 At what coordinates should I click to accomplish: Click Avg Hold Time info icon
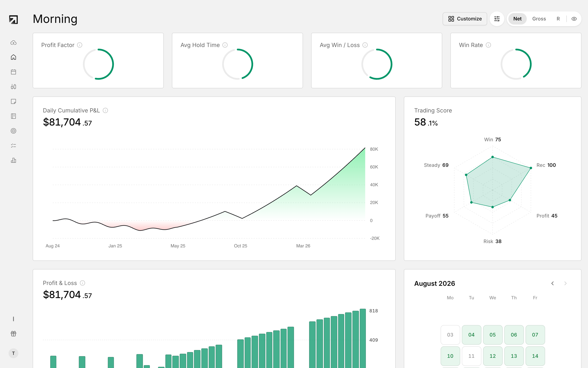tap(225, 45)
